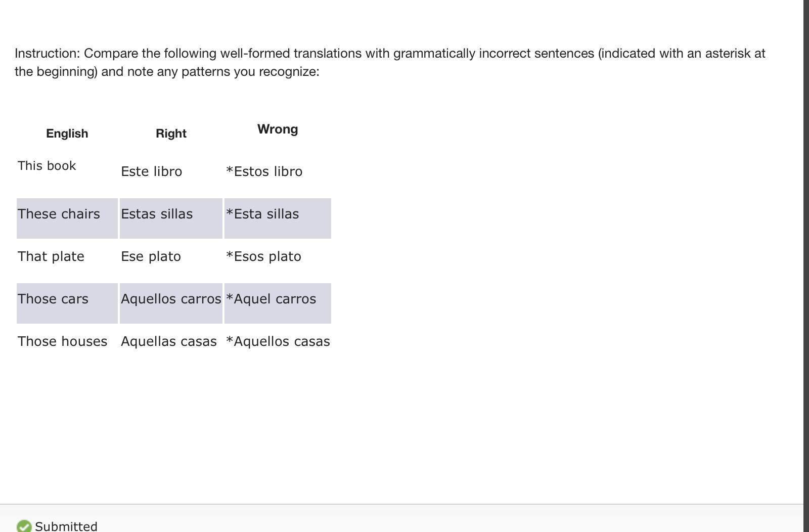Click the 'Aquellos carros' translation cell
The image size is (809, 532).
171,299
